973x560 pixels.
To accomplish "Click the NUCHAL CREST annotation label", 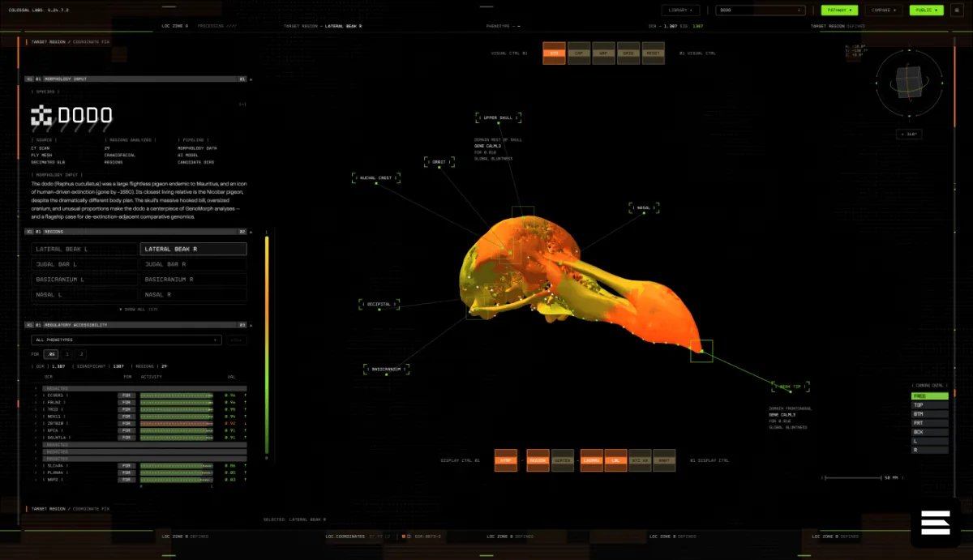I will [x=377, y=177].
